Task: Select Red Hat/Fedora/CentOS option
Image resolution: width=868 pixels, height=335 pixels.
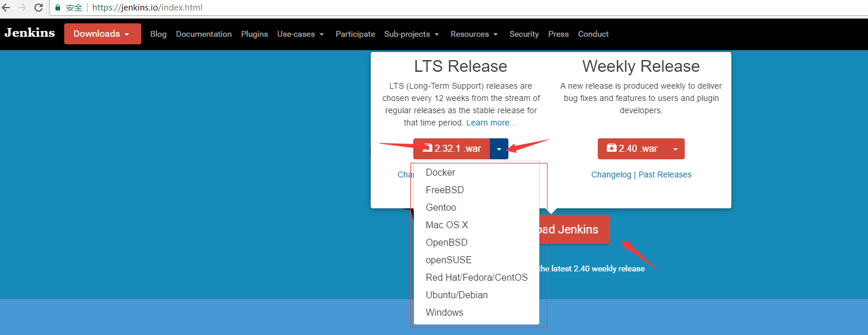Action: pos(476,278)
